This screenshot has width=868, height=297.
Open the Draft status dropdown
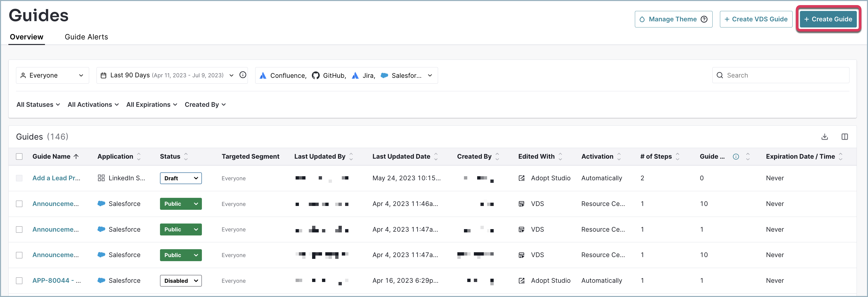181,178
